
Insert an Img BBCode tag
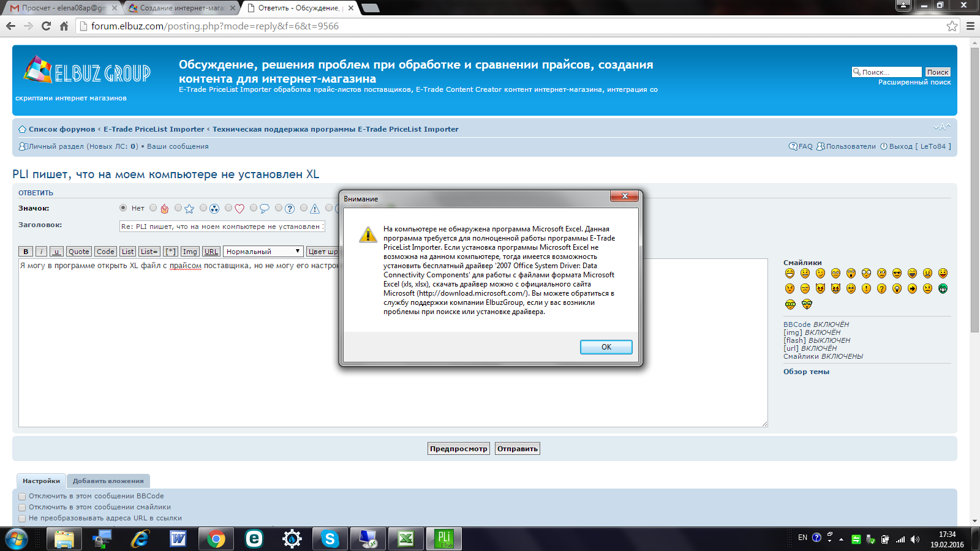coord(190,252)
